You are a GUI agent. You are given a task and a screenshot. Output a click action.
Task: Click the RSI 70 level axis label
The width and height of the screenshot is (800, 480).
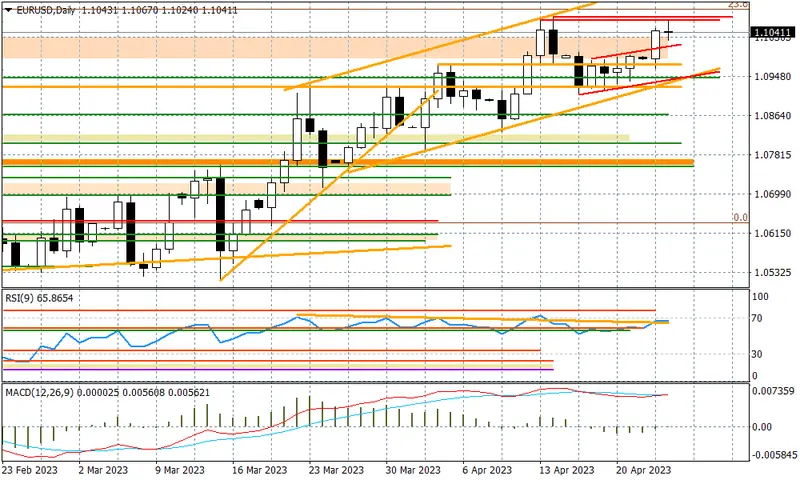tap(757, 318)
